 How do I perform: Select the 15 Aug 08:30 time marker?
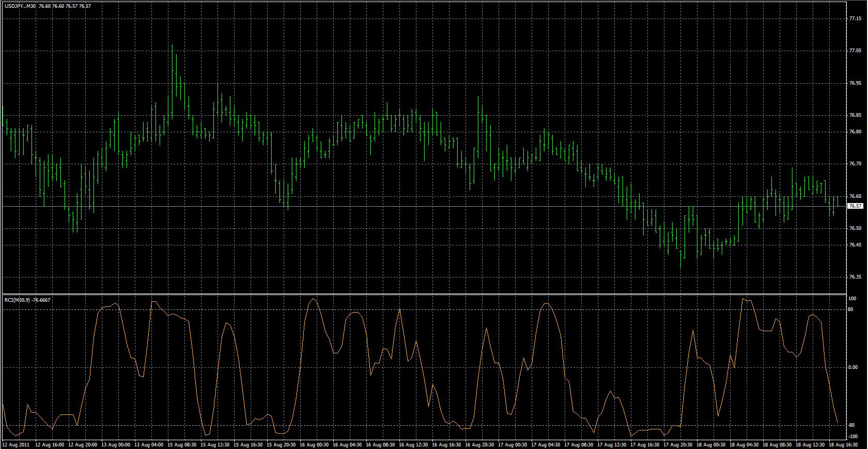(x=182, y=444)
